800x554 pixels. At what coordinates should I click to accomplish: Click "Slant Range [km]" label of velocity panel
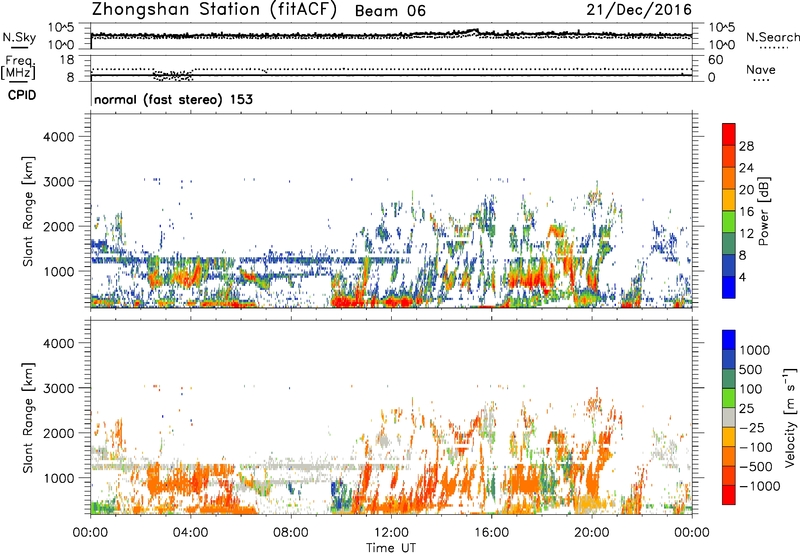[28, 417]
